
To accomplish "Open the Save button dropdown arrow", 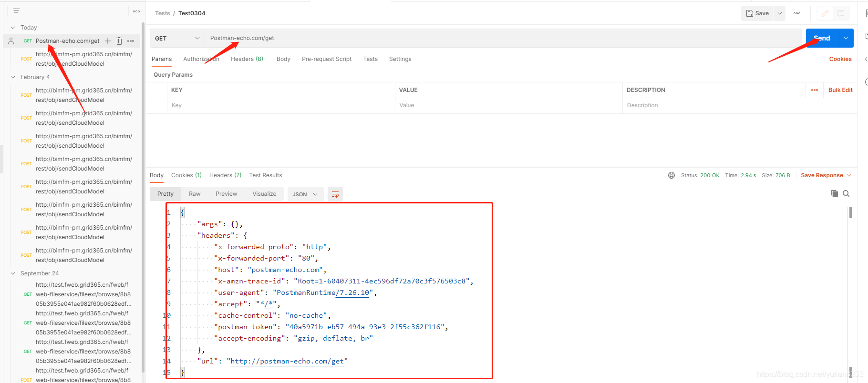I will [780, 13].
